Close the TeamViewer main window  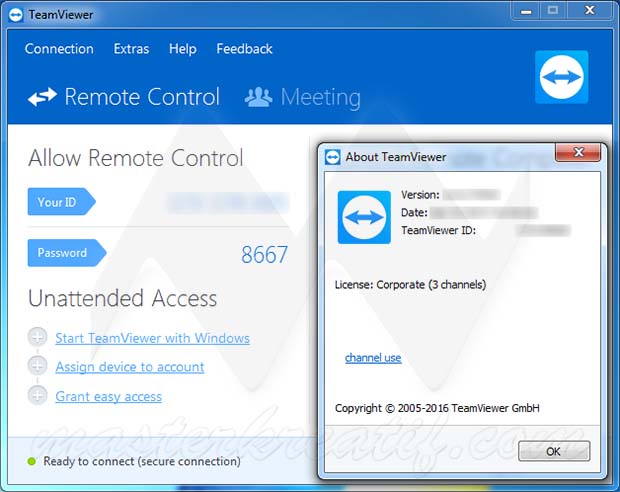pos(590,11)
